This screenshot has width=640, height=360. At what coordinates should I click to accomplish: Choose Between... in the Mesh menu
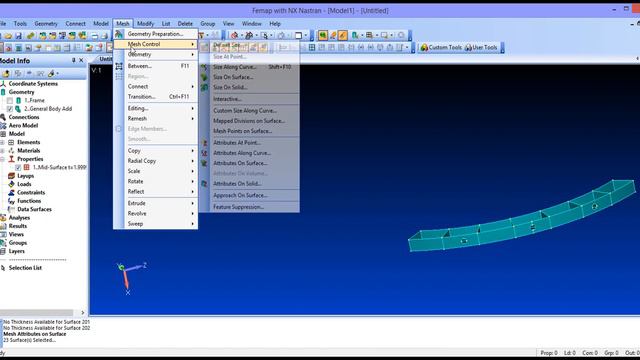(155, 66)
